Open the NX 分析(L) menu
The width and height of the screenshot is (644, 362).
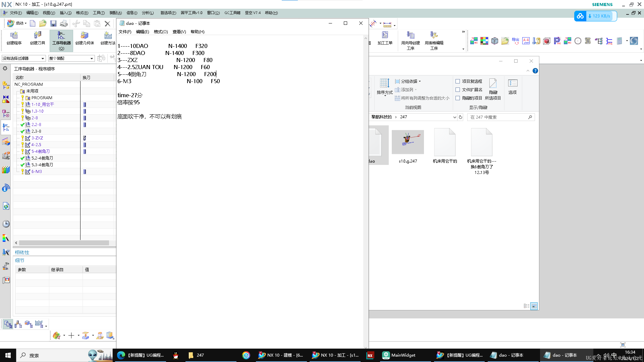point(148,13)
